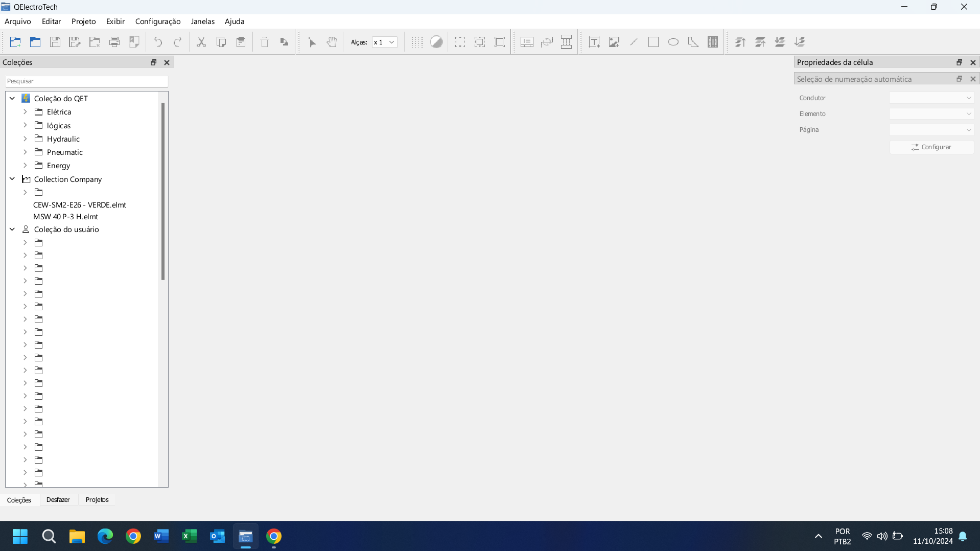The height and width of the screenshot is (551, 980).
Task: Click the Pesquisar search field
Action: click(86, 81)
